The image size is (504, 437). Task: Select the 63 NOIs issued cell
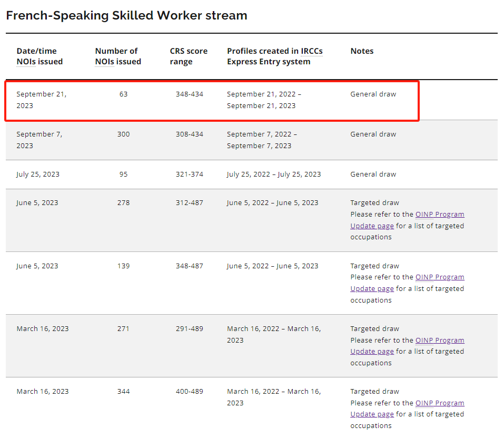click(x=123, y=94)
